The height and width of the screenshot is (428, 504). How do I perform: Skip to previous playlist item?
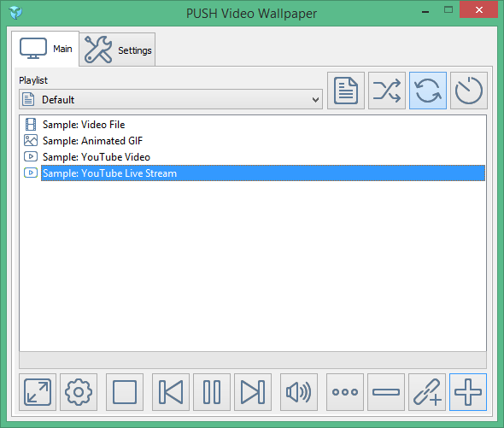[171, 392]
